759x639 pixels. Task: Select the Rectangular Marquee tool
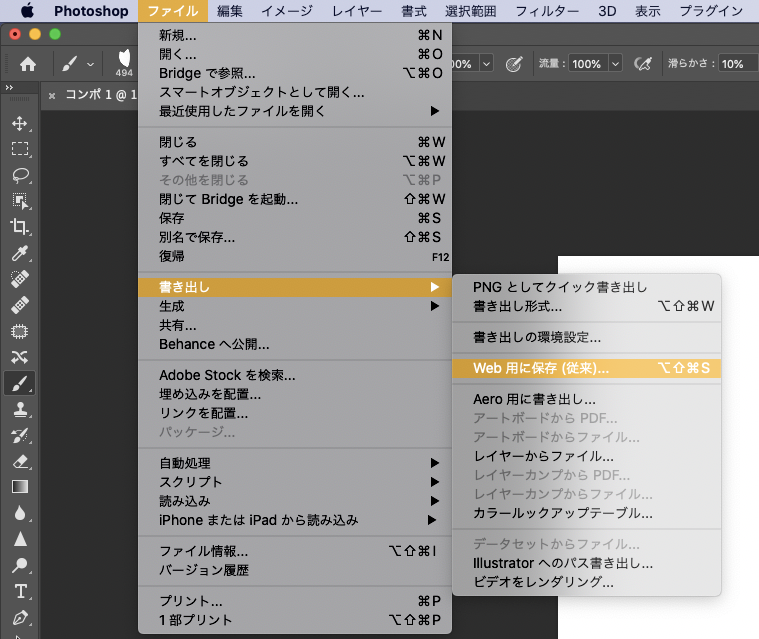(19, 149)
